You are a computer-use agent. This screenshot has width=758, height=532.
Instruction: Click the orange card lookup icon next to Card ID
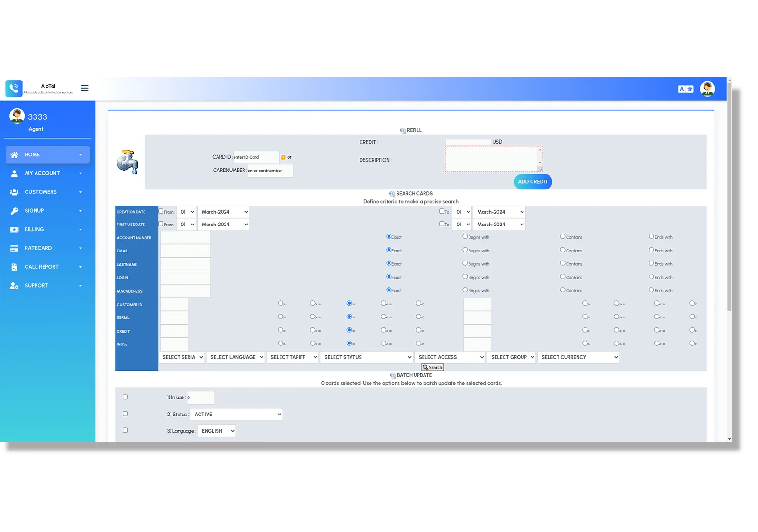[x=283, y=157]
